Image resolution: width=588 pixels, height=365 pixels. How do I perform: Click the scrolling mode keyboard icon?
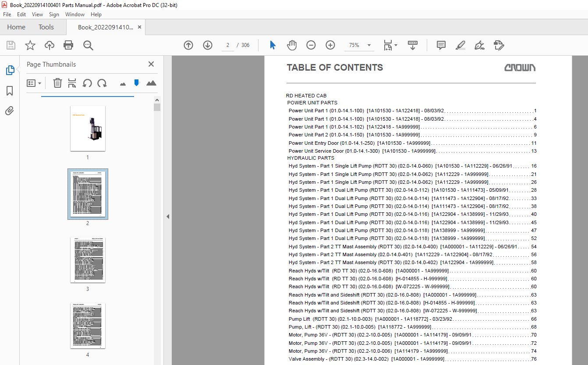[412, 45]
